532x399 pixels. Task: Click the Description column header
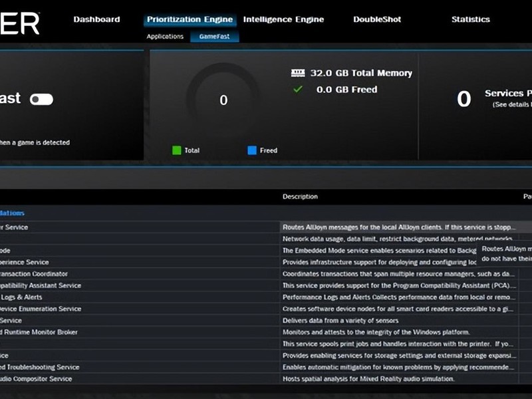(301, 196)
